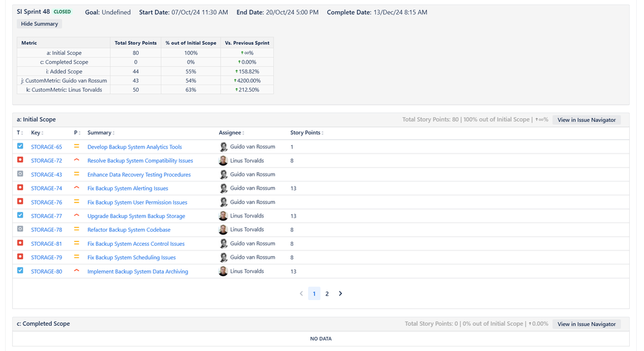The image size is (644, 351).
Task: Click high priority icon for STORAGE-80
Action: click(77, 270)
